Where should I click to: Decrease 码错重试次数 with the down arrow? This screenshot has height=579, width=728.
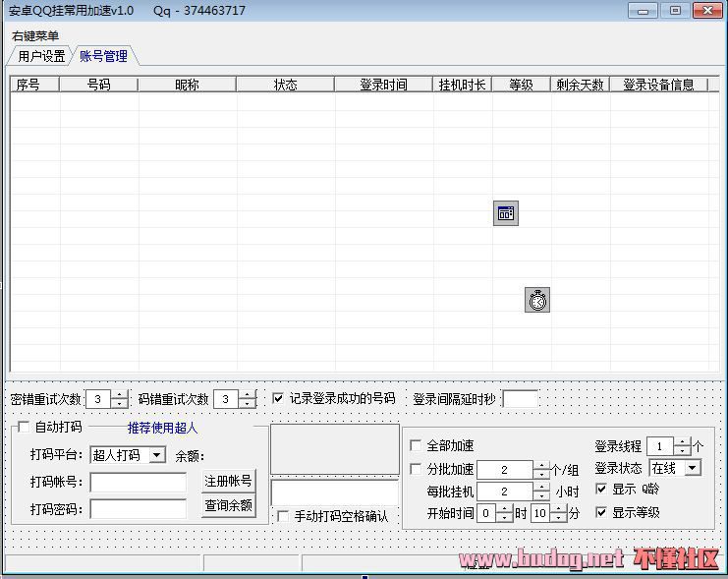coord(247,403)
